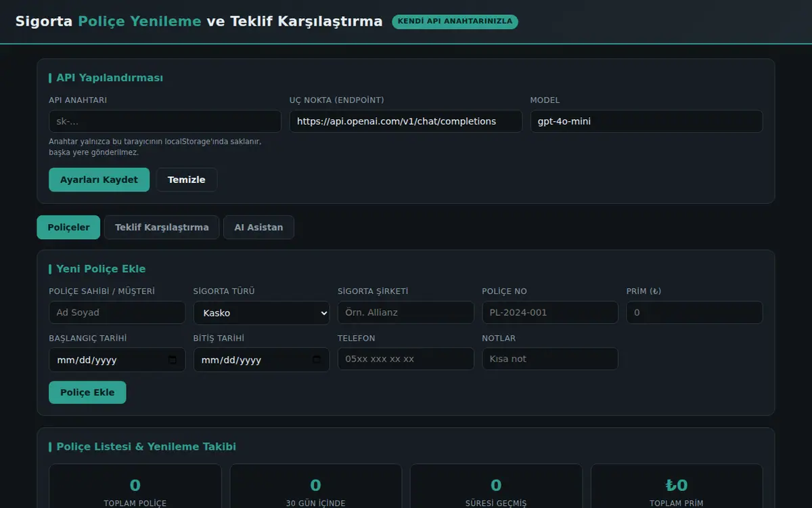Screen dimensions: 812x508
Task: Click the 'KENDİ API ANAHTARINIZLA' badge
Action: point(455,22)
